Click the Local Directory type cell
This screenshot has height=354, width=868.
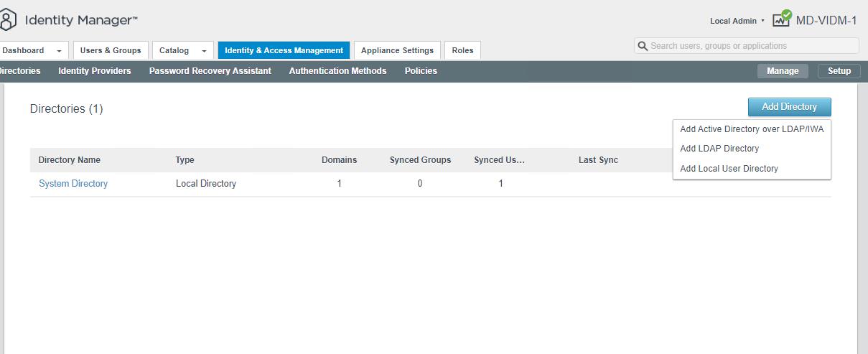point(206,184)
